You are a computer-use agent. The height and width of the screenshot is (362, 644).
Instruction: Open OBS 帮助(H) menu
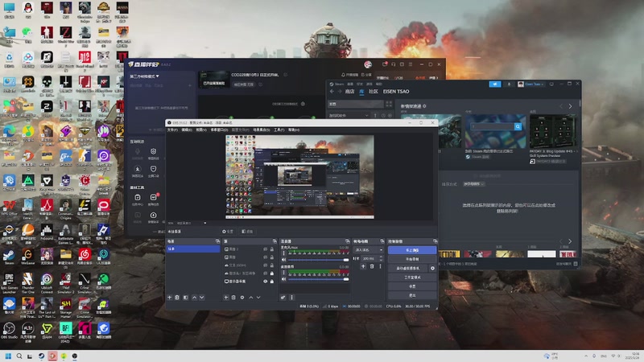click(x=294, y=130)
